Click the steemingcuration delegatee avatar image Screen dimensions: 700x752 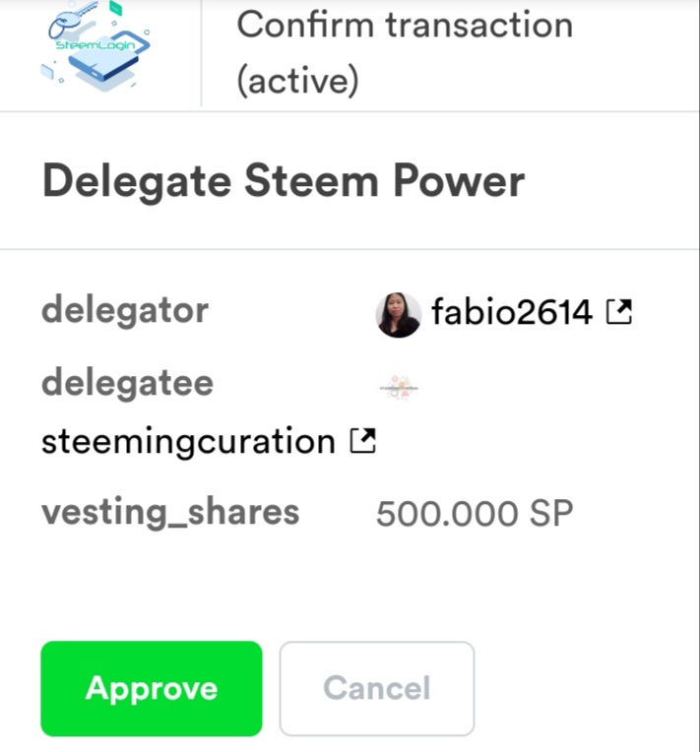[399, 387]
